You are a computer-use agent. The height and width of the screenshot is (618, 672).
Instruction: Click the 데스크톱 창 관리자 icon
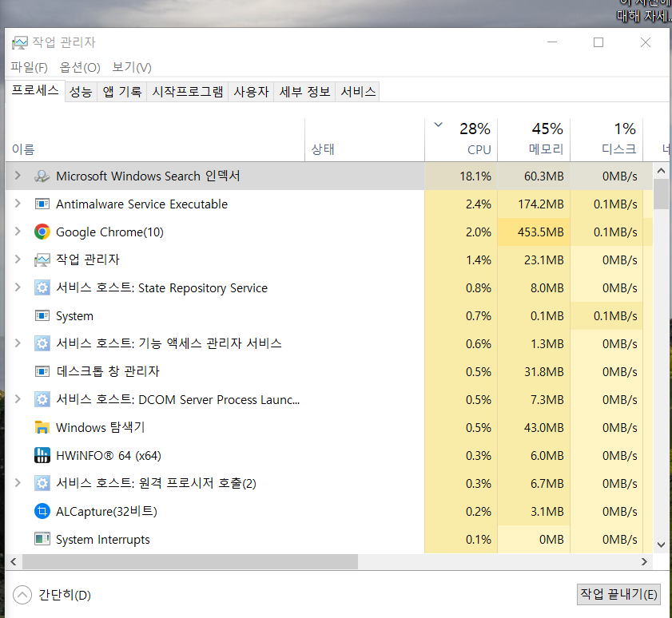coord(42,371)
